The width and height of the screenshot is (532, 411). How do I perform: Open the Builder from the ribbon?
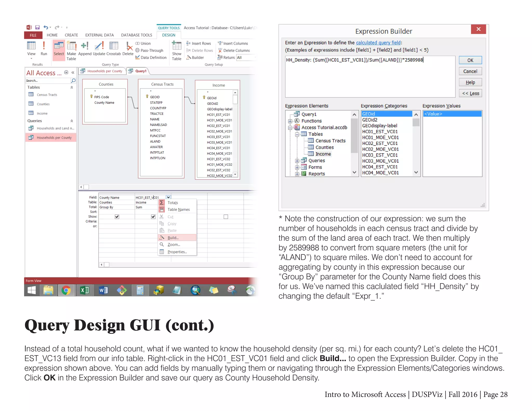click(195, 57)
